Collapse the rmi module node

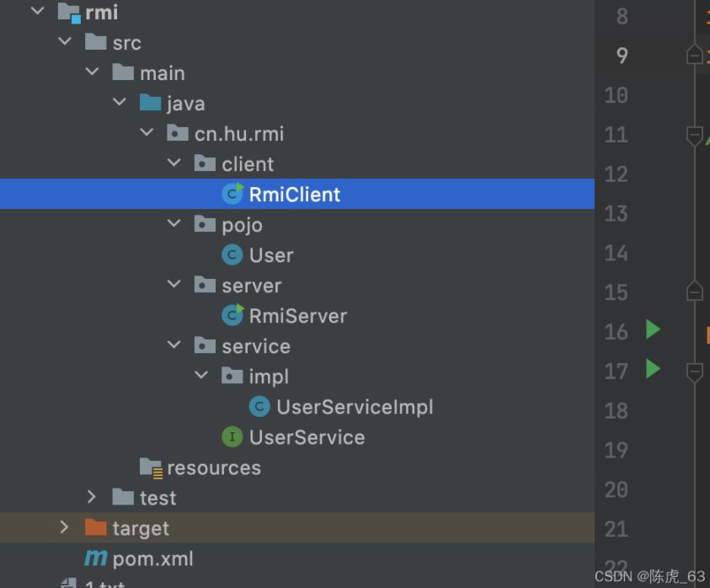coord(38,11)
